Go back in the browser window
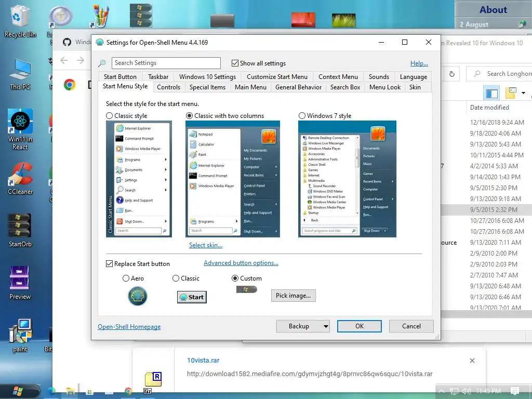532x399 pixels. pyautogui.click(x=64, y=60)
